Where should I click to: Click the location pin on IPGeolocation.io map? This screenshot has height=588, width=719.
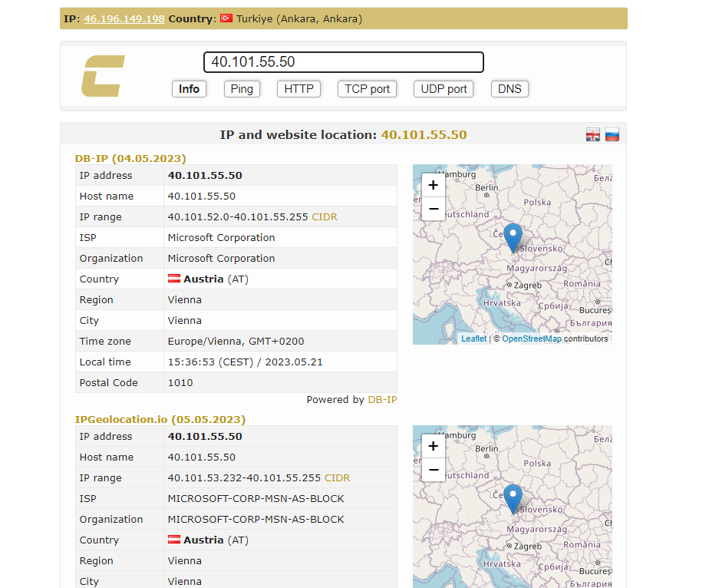(513, 498)
